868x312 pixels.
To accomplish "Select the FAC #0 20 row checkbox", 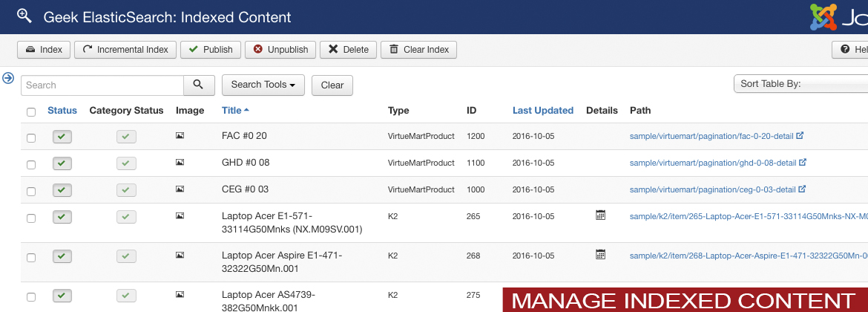I will (31, 137).
